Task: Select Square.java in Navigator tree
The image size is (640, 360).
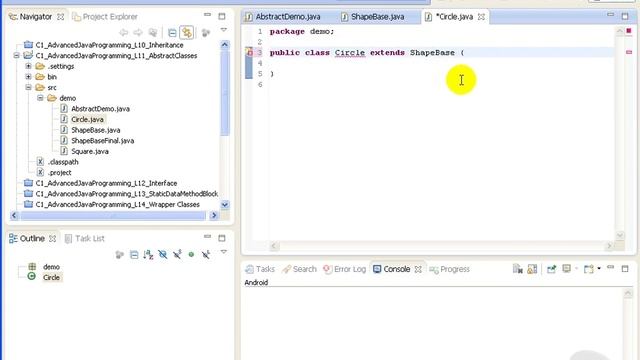Action: coord(90,151)
